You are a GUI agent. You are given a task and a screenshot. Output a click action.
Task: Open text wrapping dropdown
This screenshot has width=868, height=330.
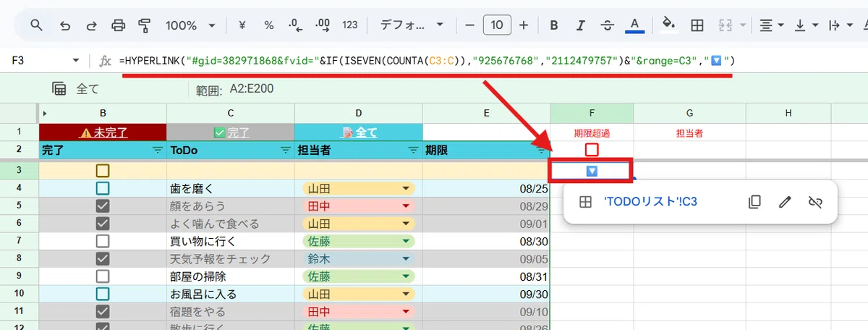pos(840,25)
